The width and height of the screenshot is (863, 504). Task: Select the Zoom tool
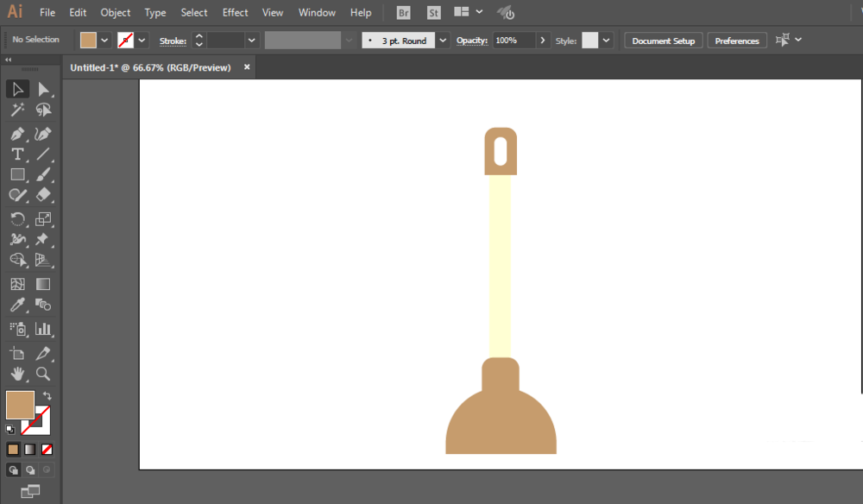[x=43, y=375]
